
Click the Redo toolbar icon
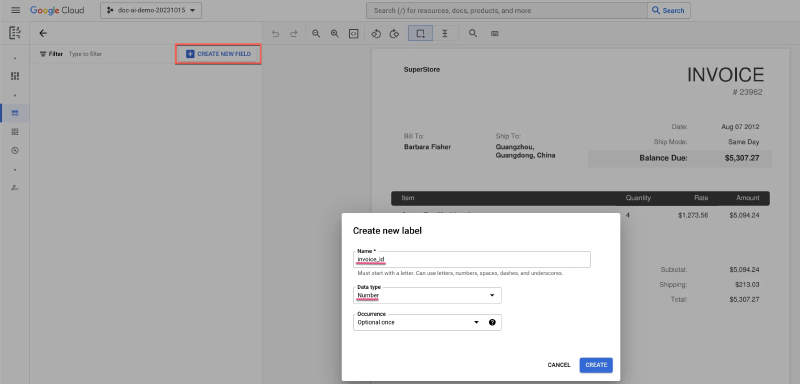[x=293, y=34]
